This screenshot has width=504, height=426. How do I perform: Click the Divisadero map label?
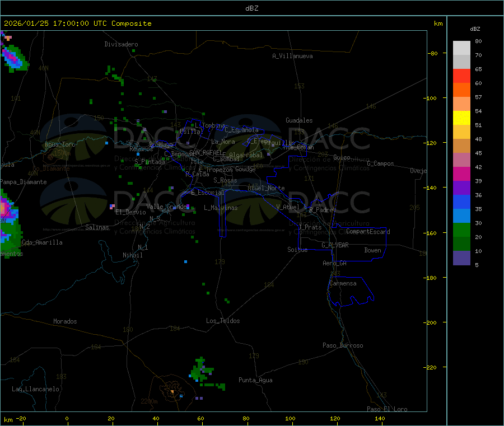121,44
